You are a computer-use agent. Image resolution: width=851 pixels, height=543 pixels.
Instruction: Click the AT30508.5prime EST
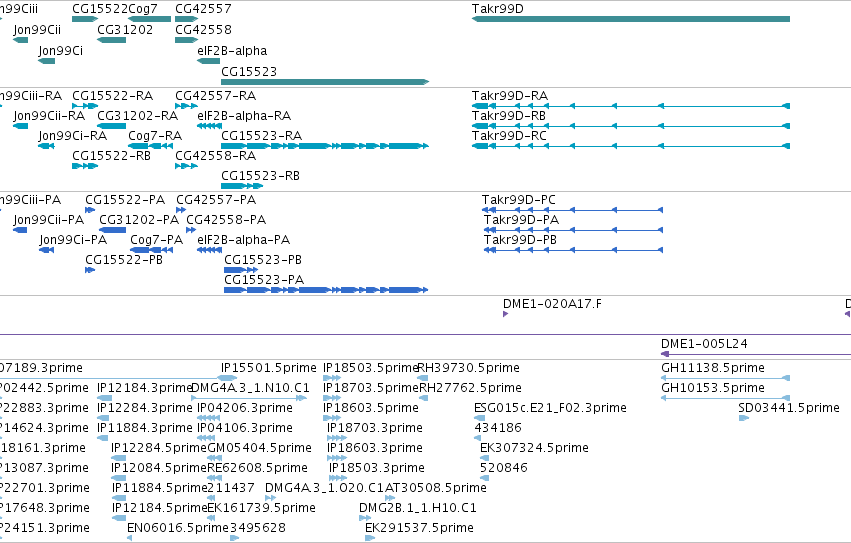click(x=390, y=498)
